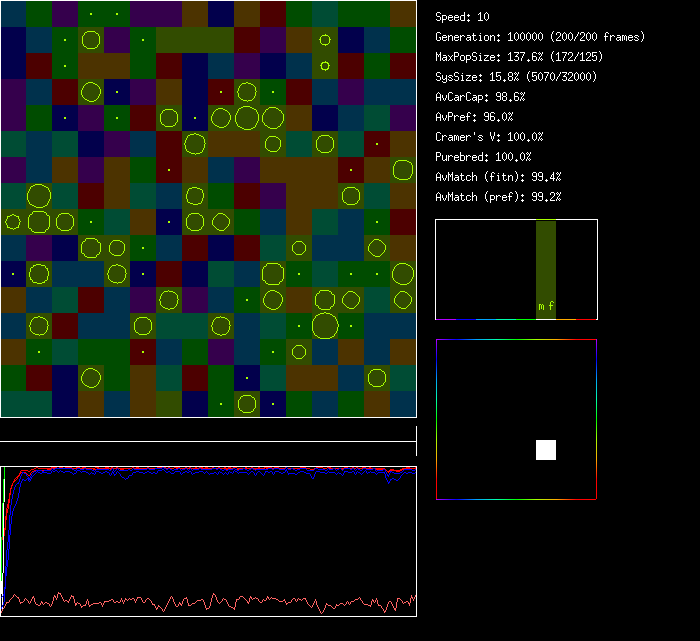Click the empty horizontal strip above the graph
This screenshot has width=700, height=641.
point(208,430)
